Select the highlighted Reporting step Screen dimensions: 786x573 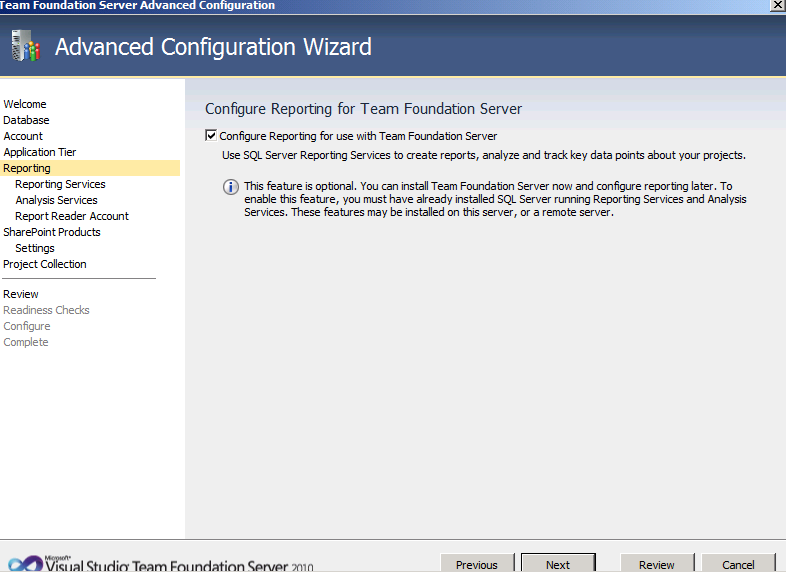(x=90, y=168)
